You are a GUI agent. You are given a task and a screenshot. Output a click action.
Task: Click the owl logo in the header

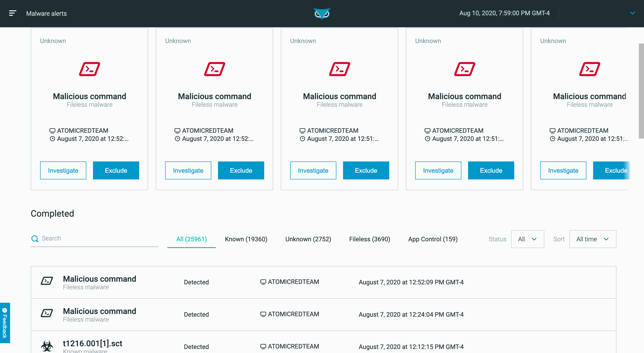[322, 13]
